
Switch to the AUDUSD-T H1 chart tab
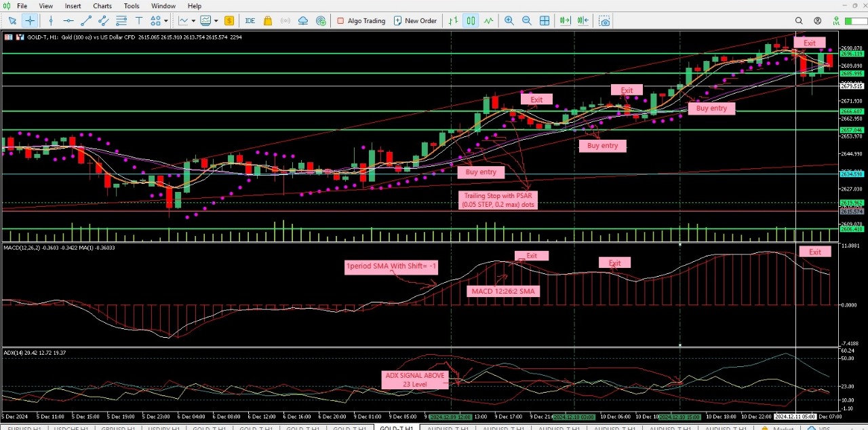pyautogui.click(x=446, y=428)
